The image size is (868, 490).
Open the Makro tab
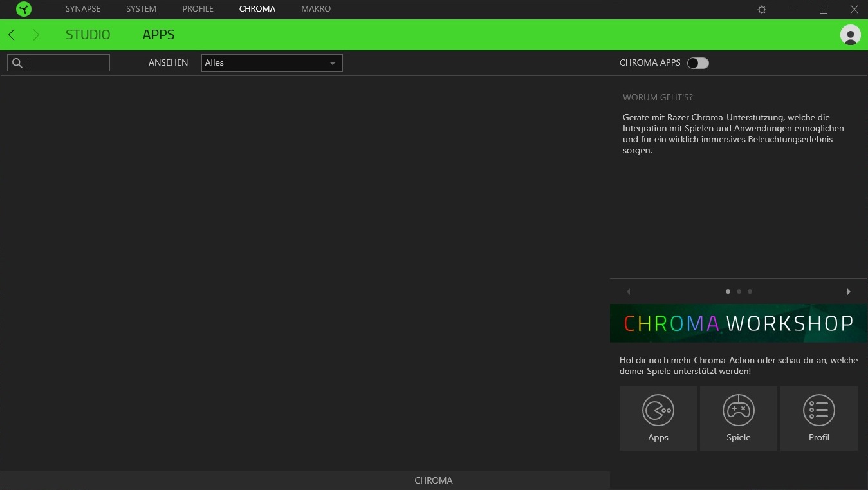316,9
